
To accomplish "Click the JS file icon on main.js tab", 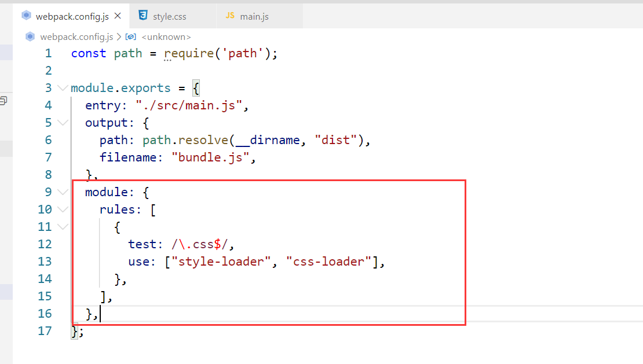I will (229, 16).
